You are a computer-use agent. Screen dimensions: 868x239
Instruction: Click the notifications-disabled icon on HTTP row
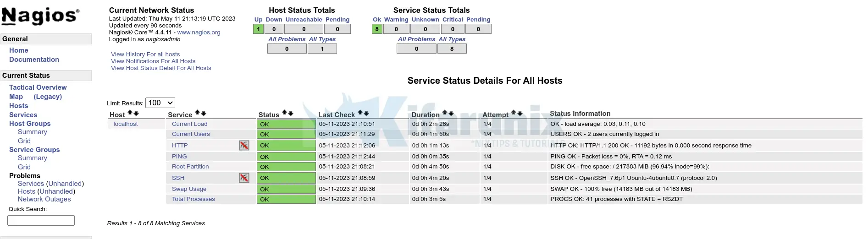click(x=244, y=146)
